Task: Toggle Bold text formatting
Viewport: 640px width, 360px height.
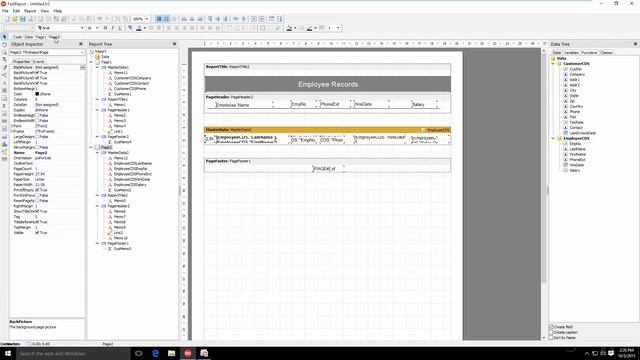Action: coord(105,28)
